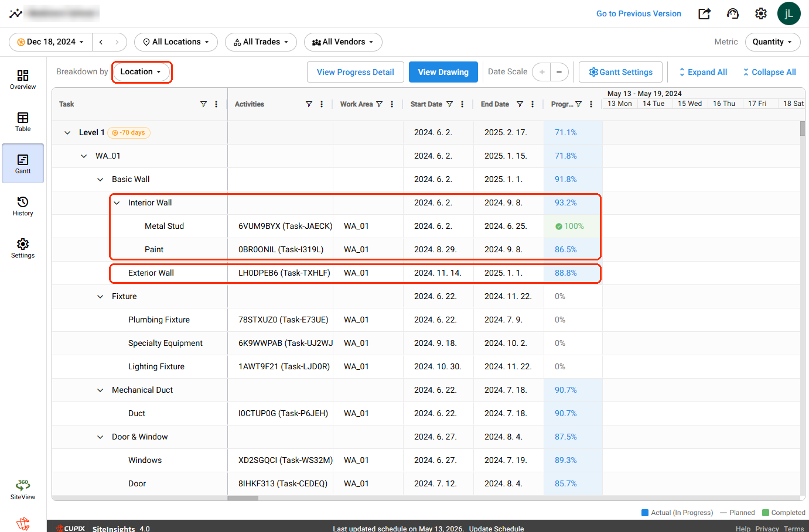Click the 13 Mon timeline header
This screenshot has width=809, height=532.
(x=619, y=104)
